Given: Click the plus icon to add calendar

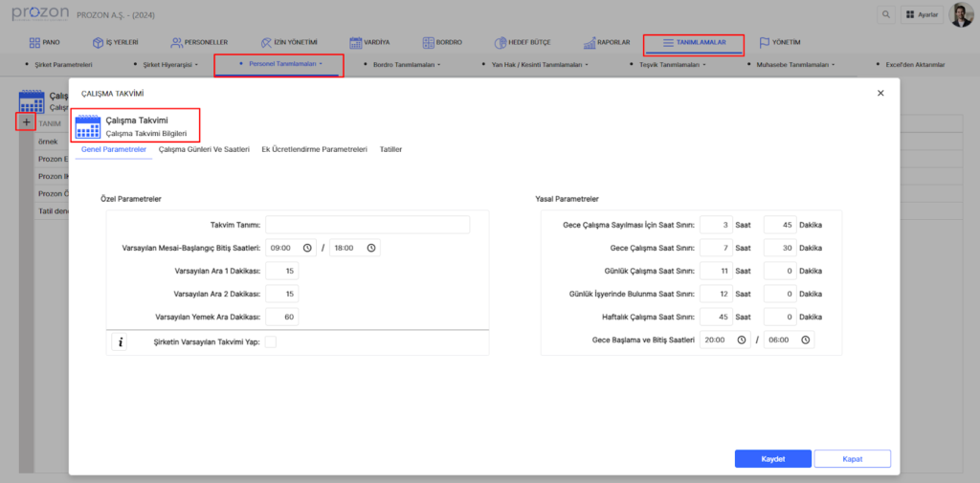Looking at the screenshot, I should pos(26,122).
